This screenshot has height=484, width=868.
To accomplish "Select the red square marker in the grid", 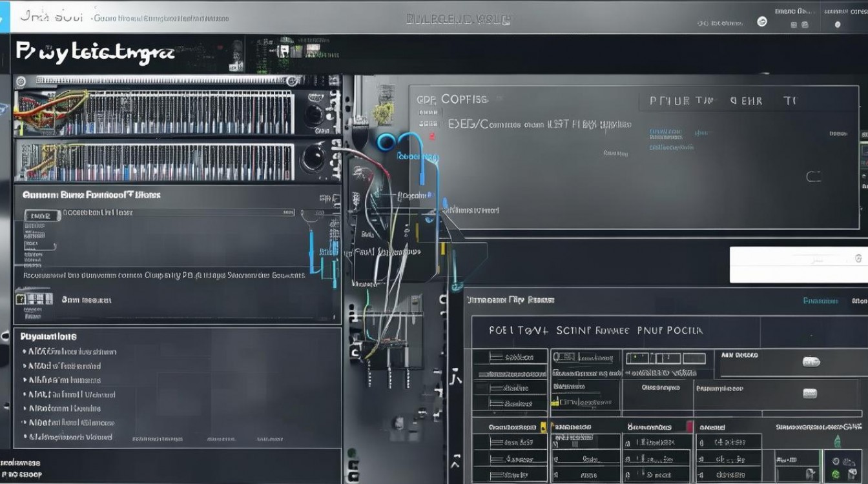I will (690, 427).
